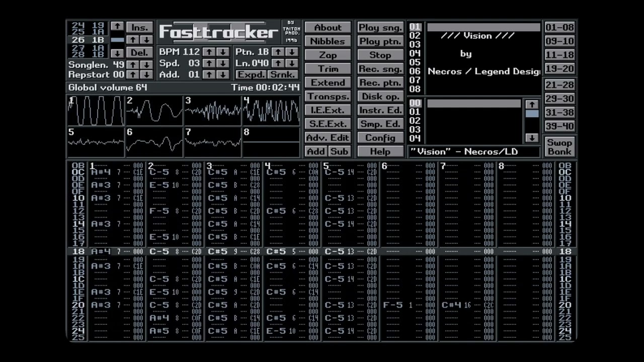Open Instr. Ed. instrument editor
Viewport: 644px width, 362px height.
pos(380,110)
